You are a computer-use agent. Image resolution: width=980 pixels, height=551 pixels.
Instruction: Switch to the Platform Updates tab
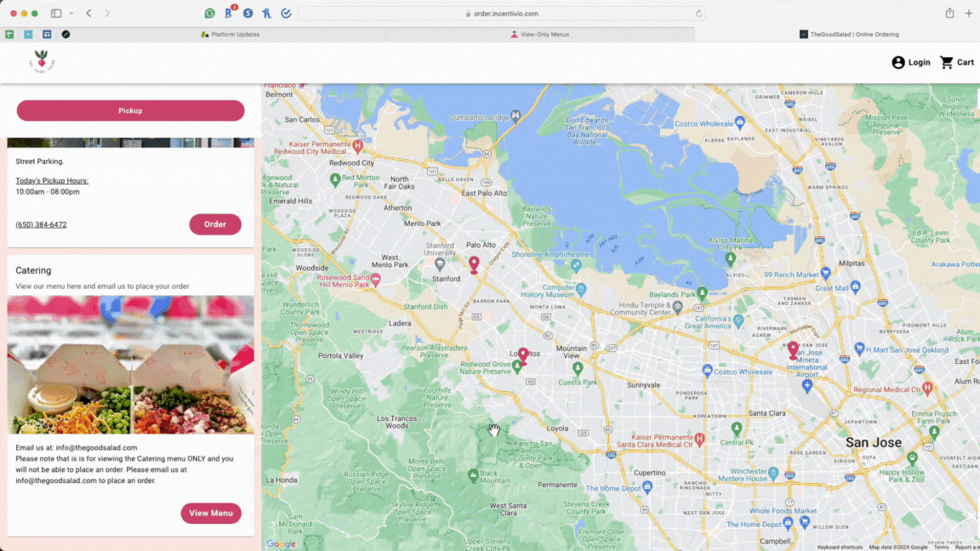pos(230,34)
